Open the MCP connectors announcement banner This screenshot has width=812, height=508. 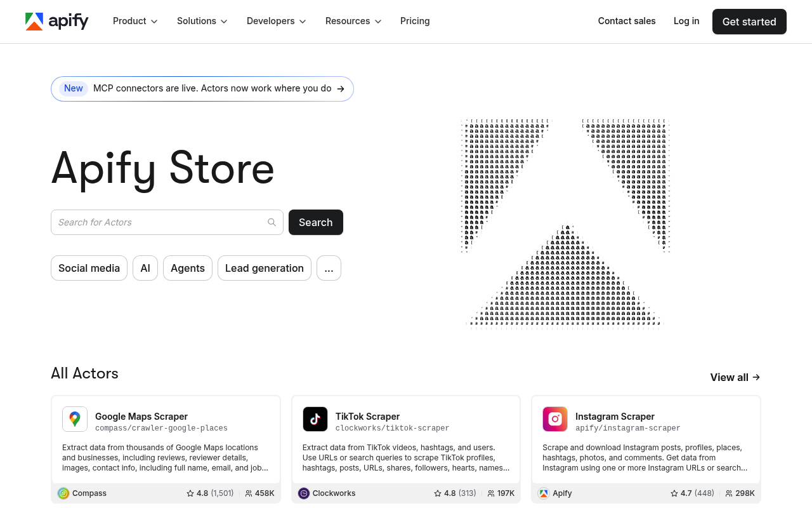click(x=202, y=89)
